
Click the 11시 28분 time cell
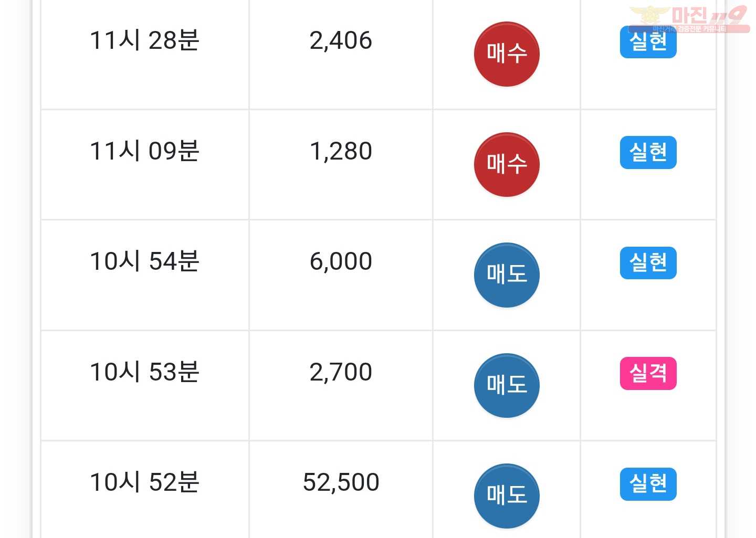(144, 40)
